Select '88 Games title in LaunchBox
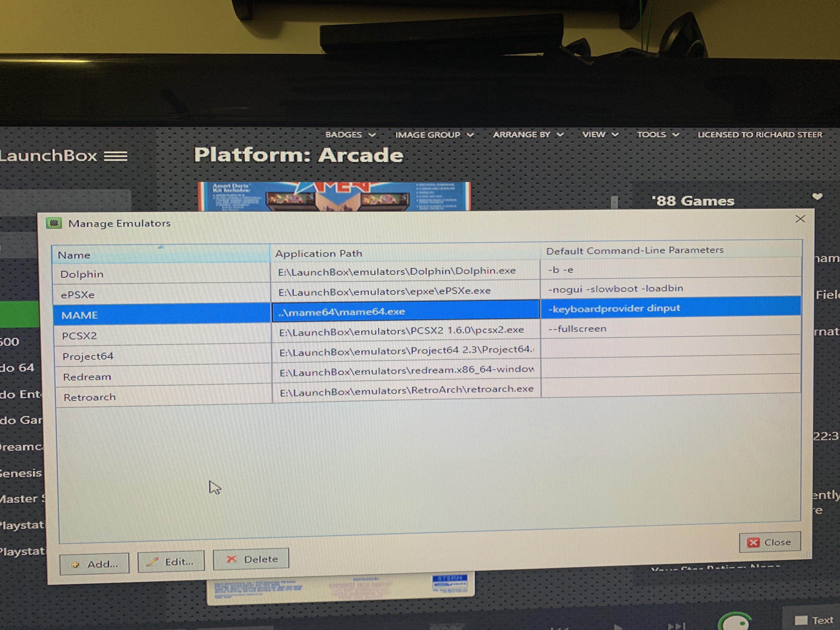This screenshot has width=840, height=630. pyautogui.click(x=693, y=201)
